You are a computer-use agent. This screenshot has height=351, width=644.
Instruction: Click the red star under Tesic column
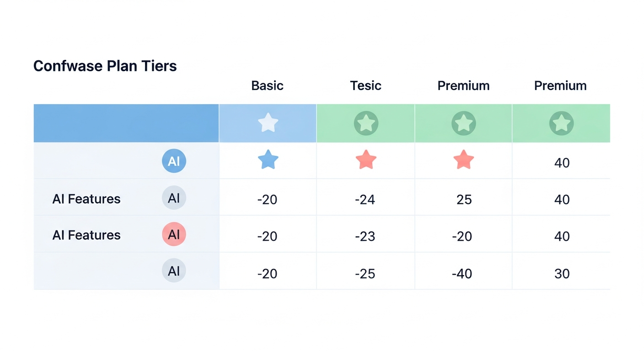click(366, 160)
